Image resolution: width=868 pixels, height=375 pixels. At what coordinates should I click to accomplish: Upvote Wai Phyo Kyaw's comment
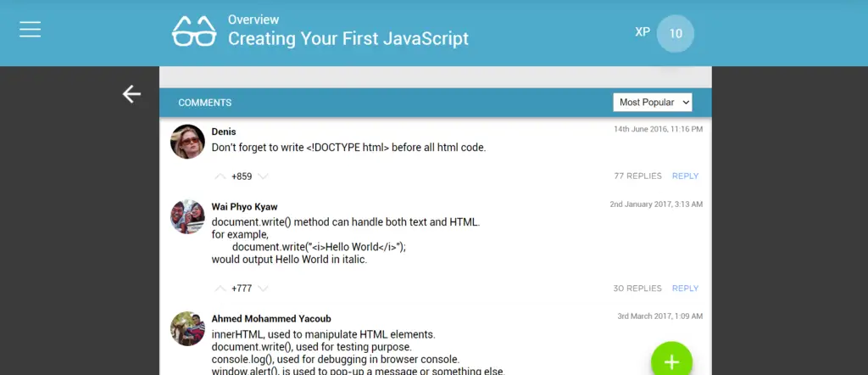pos(220,288)
